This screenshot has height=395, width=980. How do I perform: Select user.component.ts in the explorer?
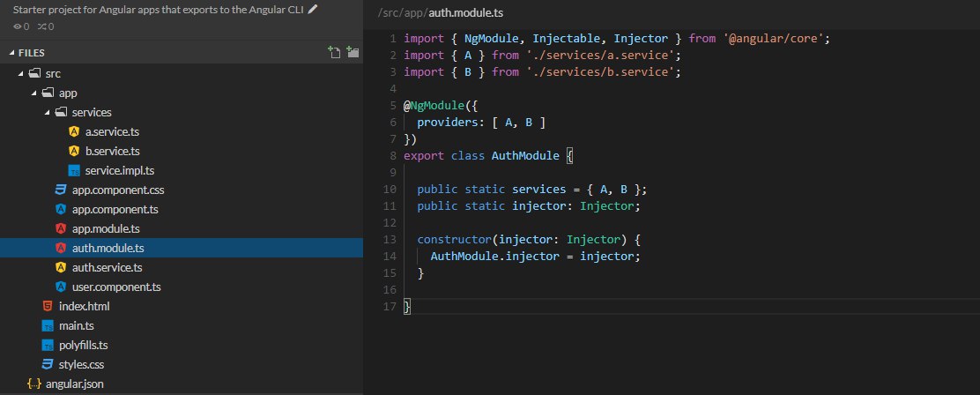[116, 287]
